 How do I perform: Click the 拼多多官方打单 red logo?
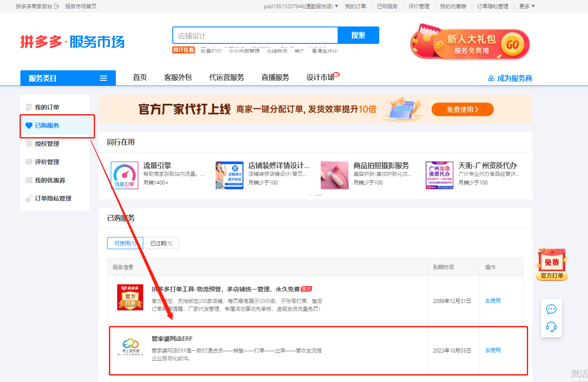pos(130,297)
